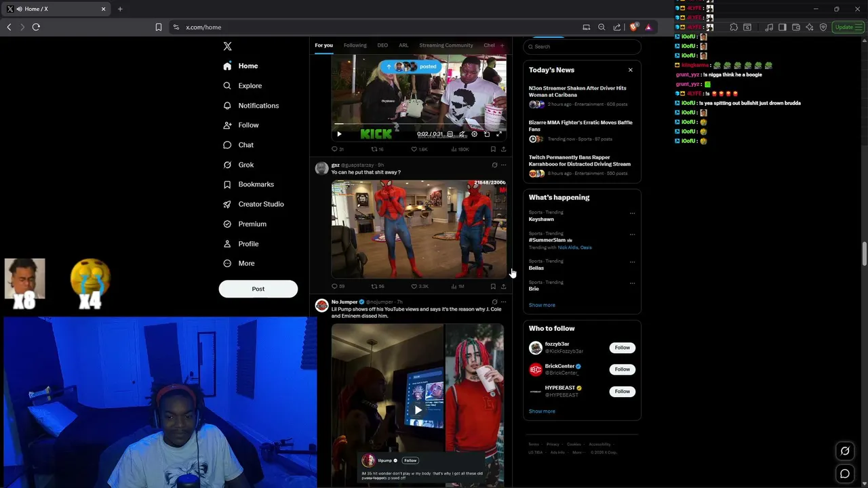Open the Bizarre MMA Fighter news story
This screenshot has height=488, width=868.
pyautogui.click(x=582, y=131)
